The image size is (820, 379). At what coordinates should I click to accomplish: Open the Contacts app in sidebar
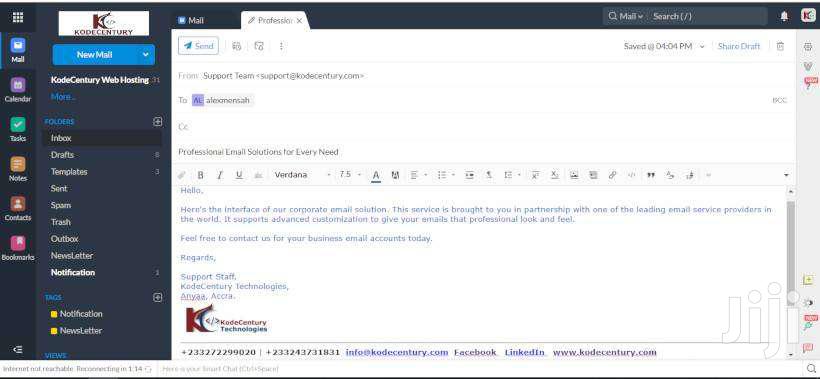click(18, 209)
